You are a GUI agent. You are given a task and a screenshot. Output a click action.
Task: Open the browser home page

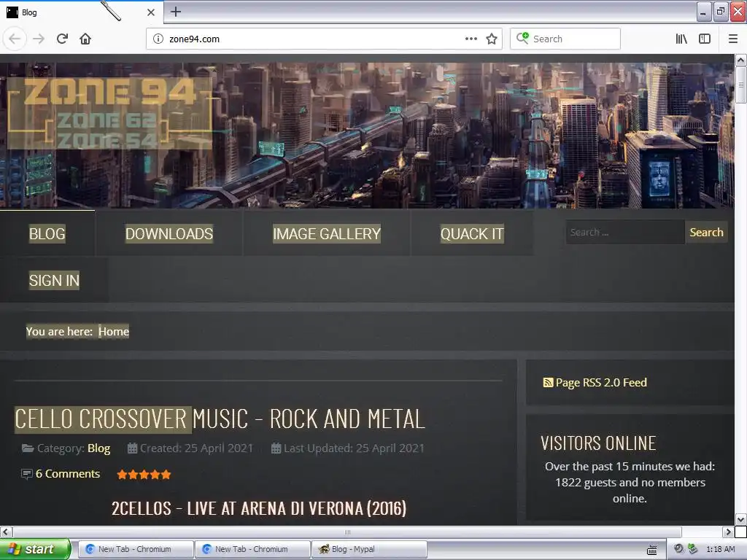pyautogui.click(x=85, y=39)
